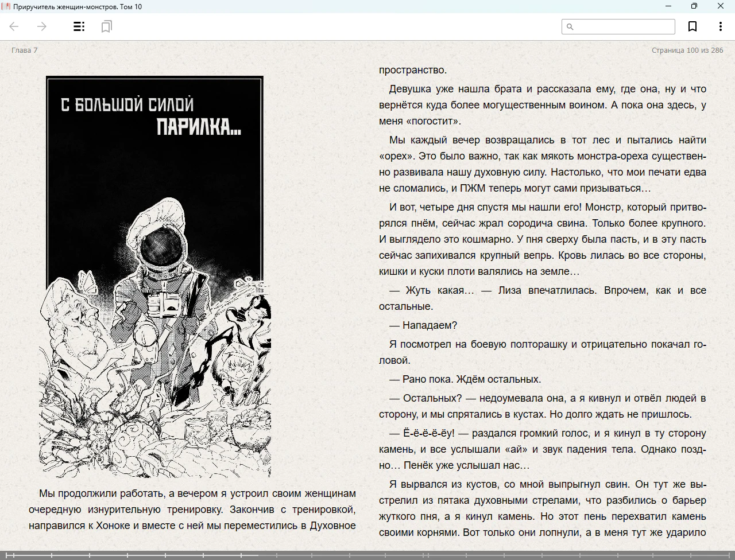
Task: Open the table of contents list icon
Action: click(79, 26)
